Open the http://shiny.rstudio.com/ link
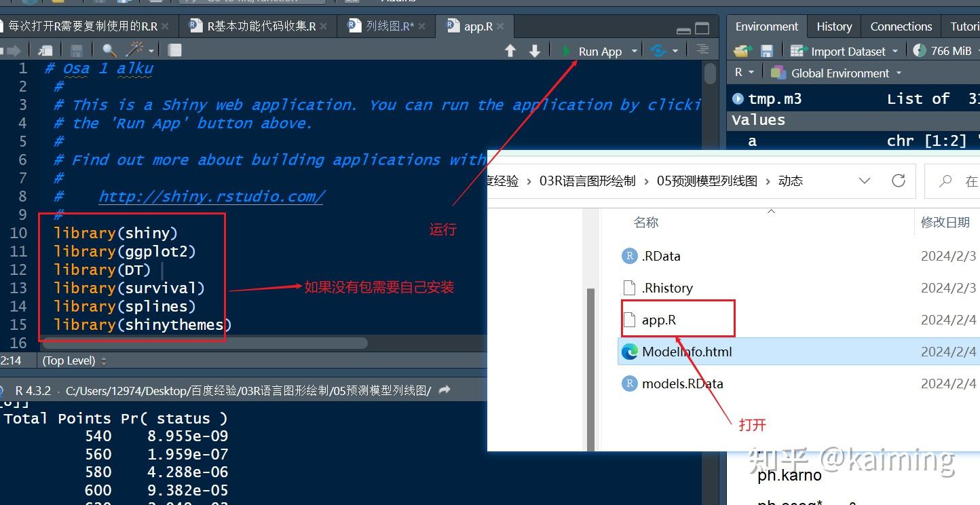The image size is (980, 505). tap(212, 196)
